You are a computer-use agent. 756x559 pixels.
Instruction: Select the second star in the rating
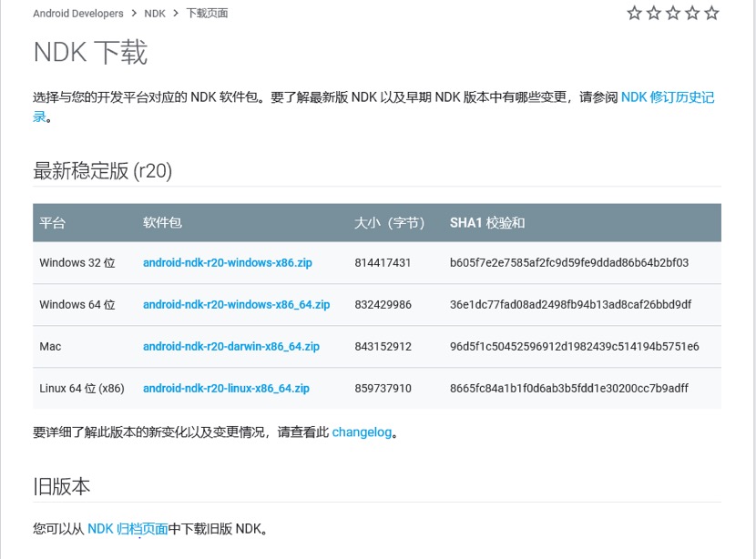(x=653, y=13)
